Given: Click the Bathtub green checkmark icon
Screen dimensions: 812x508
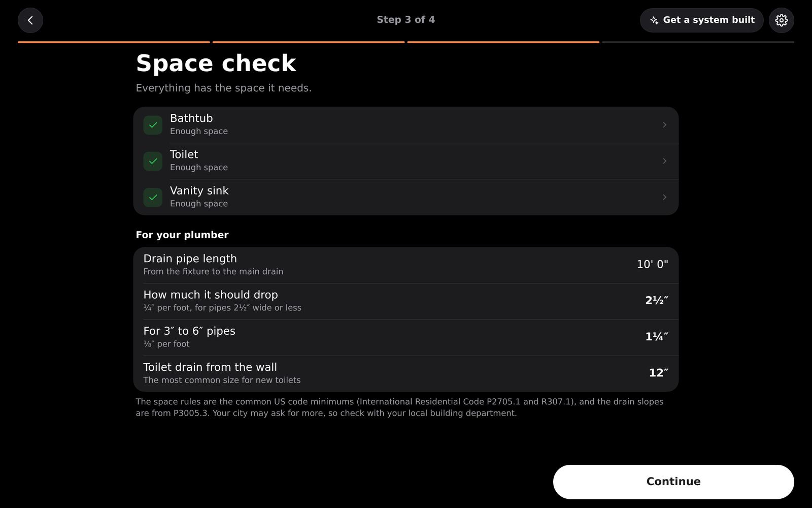Looking at the screenshot, I should [x=153, y=125].
